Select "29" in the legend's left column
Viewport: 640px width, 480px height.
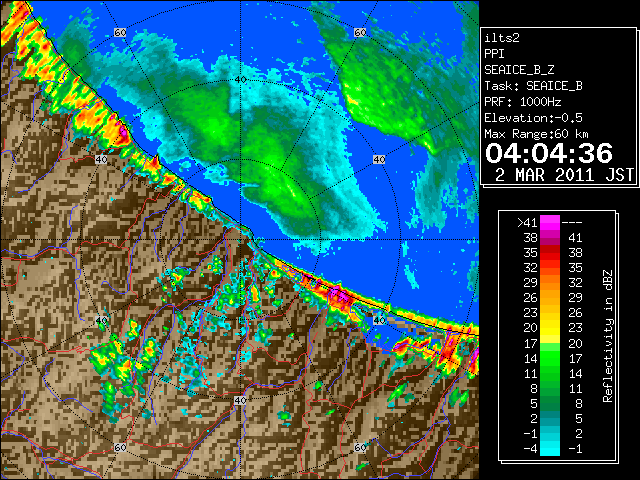531,283
